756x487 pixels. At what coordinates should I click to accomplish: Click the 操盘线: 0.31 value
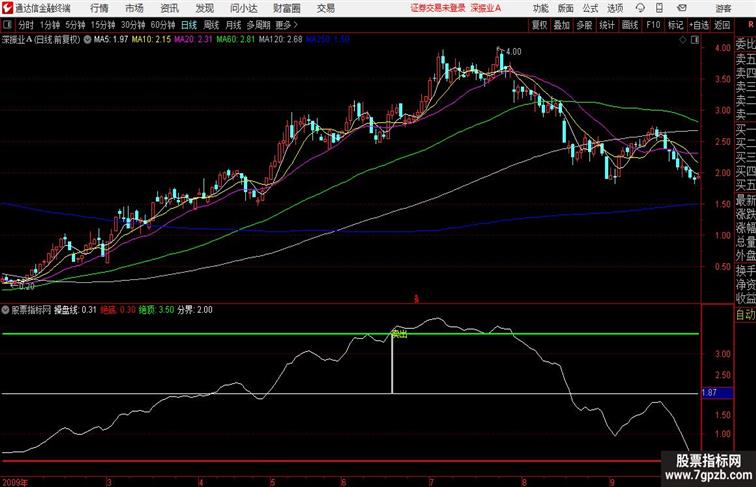(x=75, y=310)
